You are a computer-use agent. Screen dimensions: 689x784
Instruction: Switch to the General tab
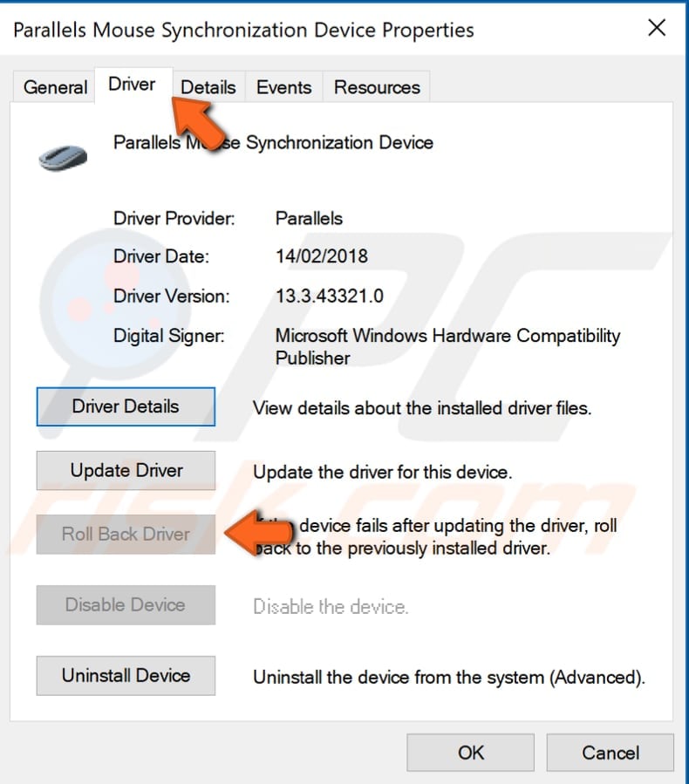pyautogui.click(x=55, y=87)
